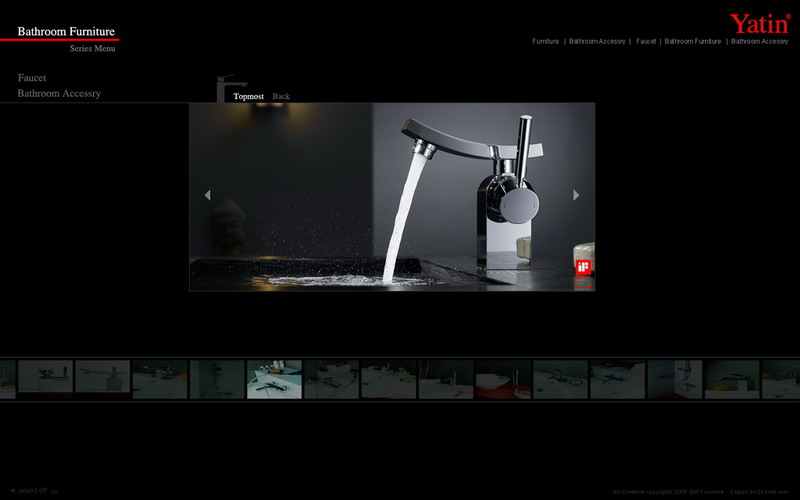Open the Bathroom Furniture link in the top navigation
The image size is (800, 500).
coord(692,41)
